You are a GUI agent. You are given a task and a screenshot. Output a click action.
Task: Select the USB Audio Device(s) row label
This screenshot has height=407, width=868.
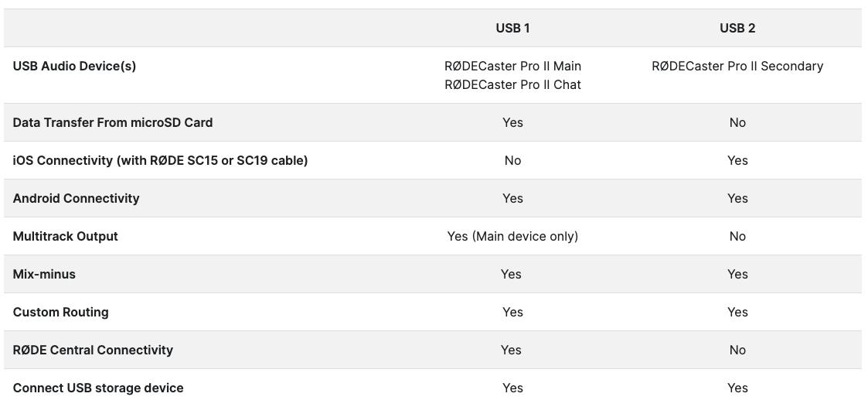tap(74, 66)
